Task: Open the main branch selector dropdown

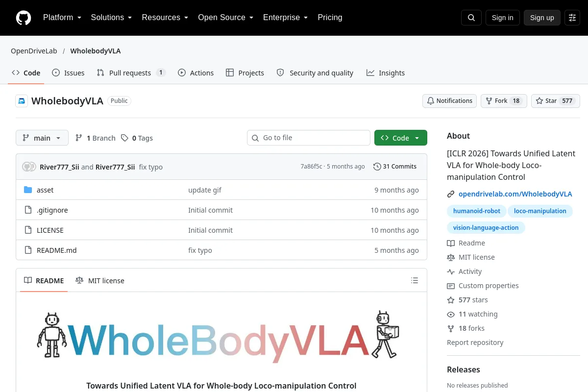Action: tap(42, 138)
